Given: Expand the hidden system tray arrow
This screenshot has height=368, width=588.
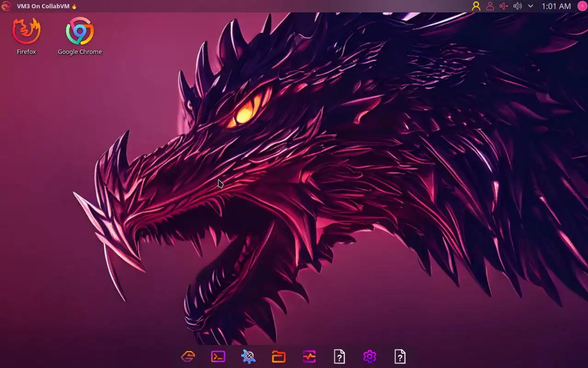Looking at the screenshot, I should coord(531,6).
